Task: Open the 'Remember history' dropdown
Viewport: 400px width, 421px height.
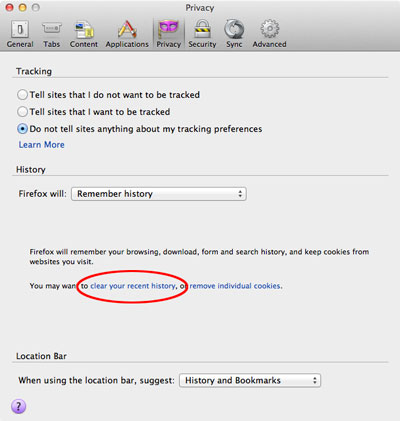Action: tap(159, 194)
